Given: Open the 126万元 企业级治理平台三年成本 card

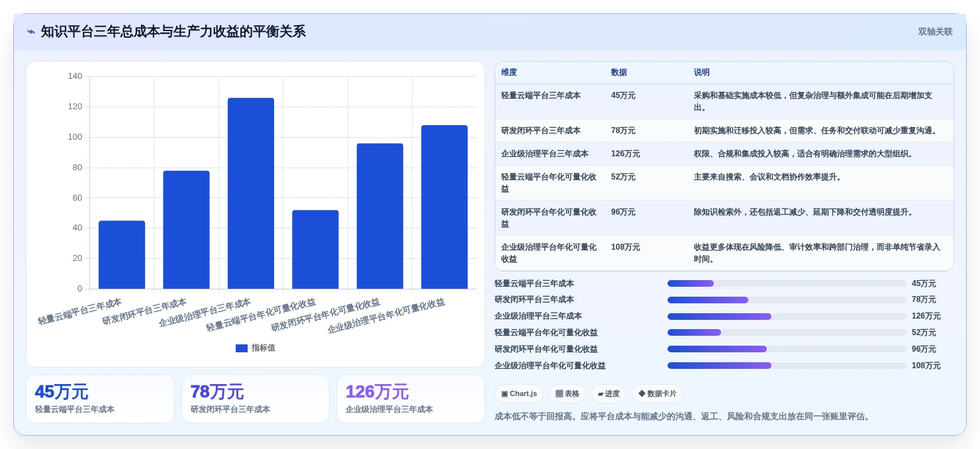Looking at the screenshot, I should pyautogui.click(x=411, y=399).
